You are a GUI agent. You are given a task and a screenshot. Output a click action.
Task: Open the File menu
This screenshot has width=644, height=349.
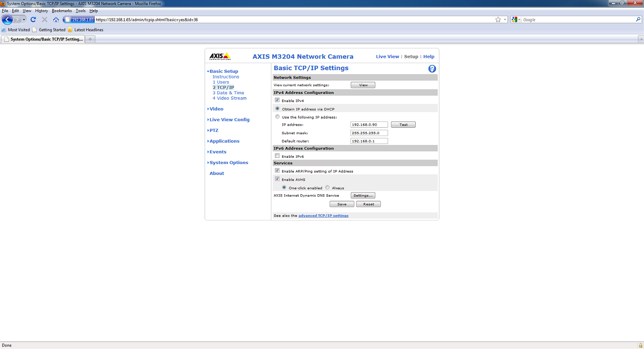(5, 11)
